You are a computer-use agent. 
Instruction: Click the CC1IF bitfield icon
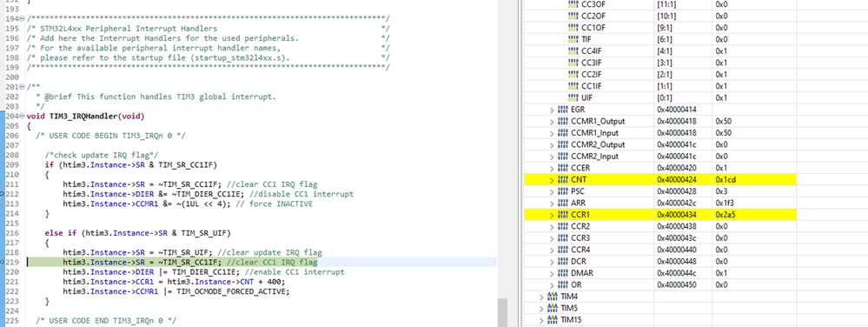pos(573,86)
